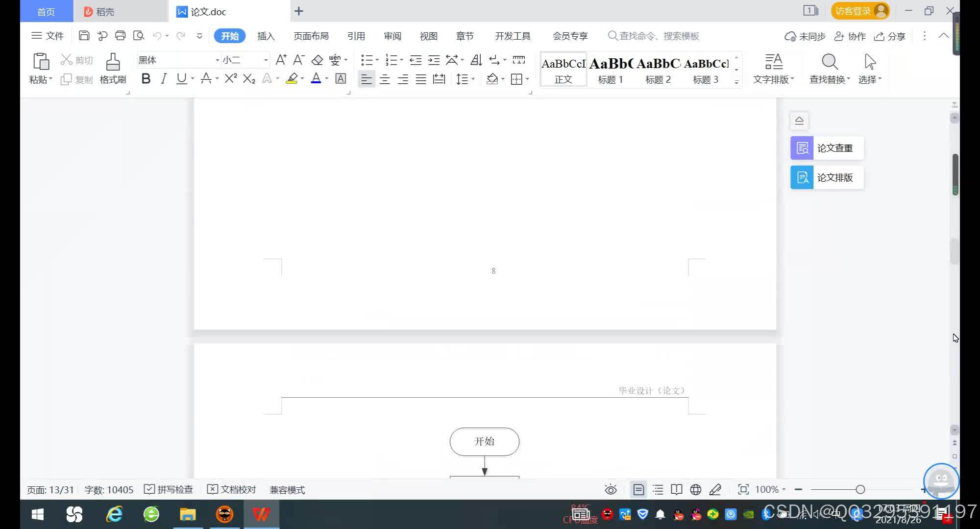Toggle bold formatting
The width and height of the screenshot is (980, 529).
click(146, 78)
